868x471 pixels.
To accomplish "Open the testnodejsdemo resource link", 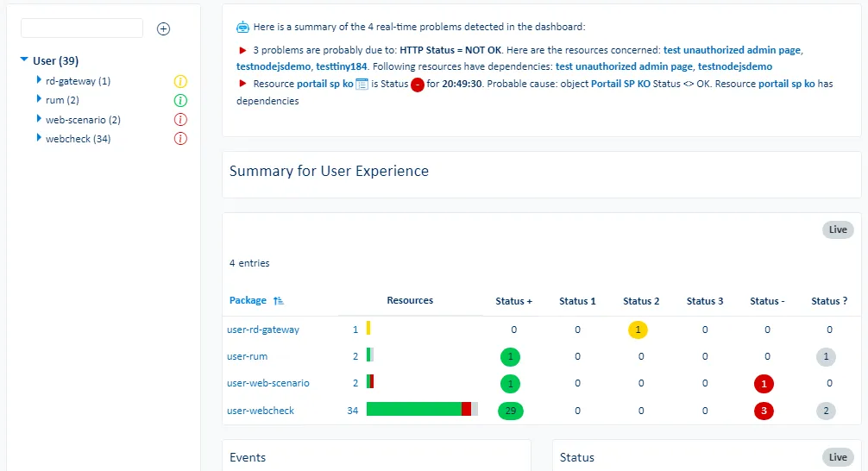I will [273, 66].
